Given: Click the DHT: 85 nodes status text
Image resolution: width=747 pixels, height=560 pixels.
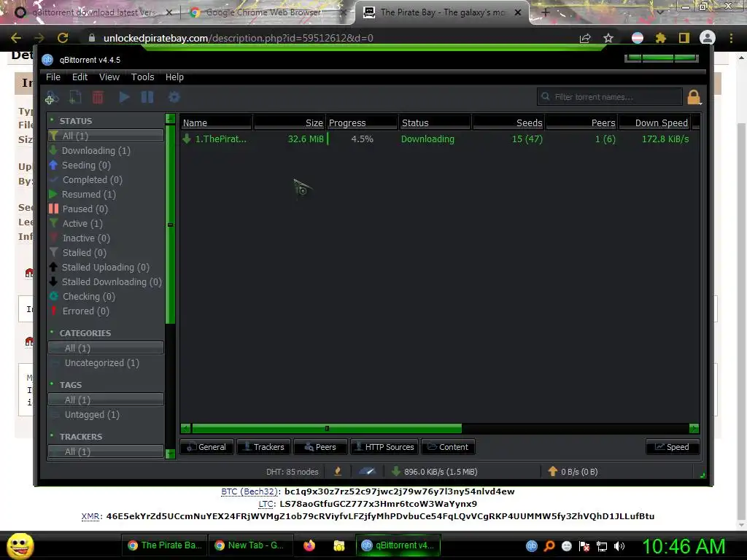Looking at the screenshot, I should [x=292, y=472].
